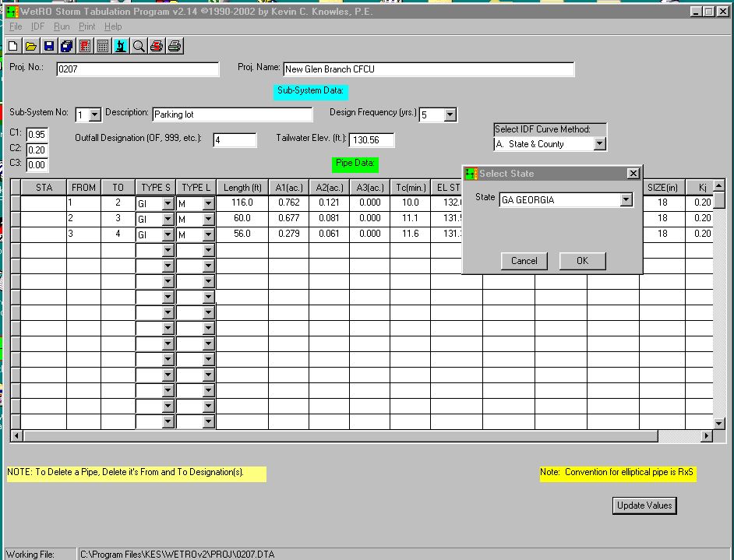Click the magnifying glass preview icon
The image size is (734, 560).
(139, 46)
